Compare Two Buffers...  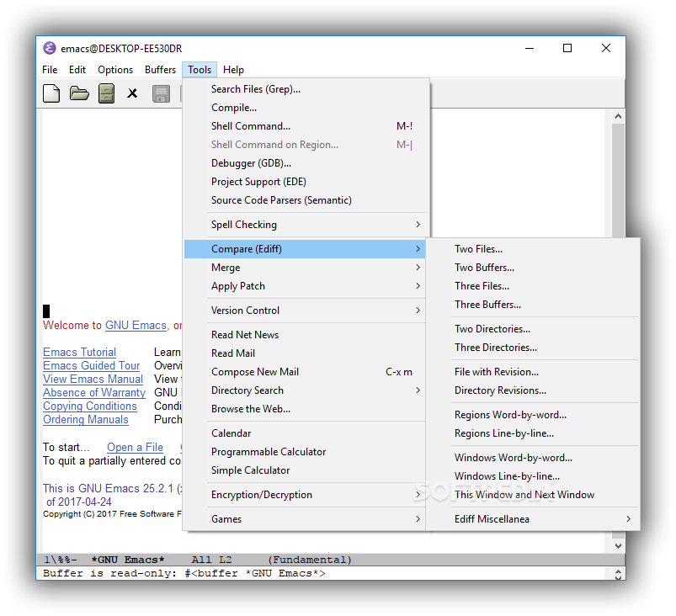[533, 268]
